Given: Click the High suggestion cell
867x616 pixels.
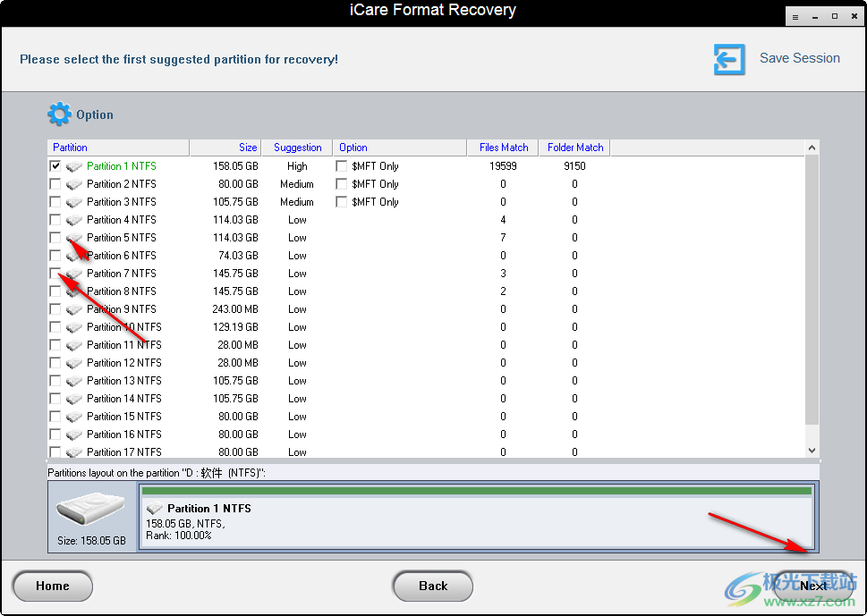Looking at the screenshot, I should click(x=297, y=166).
